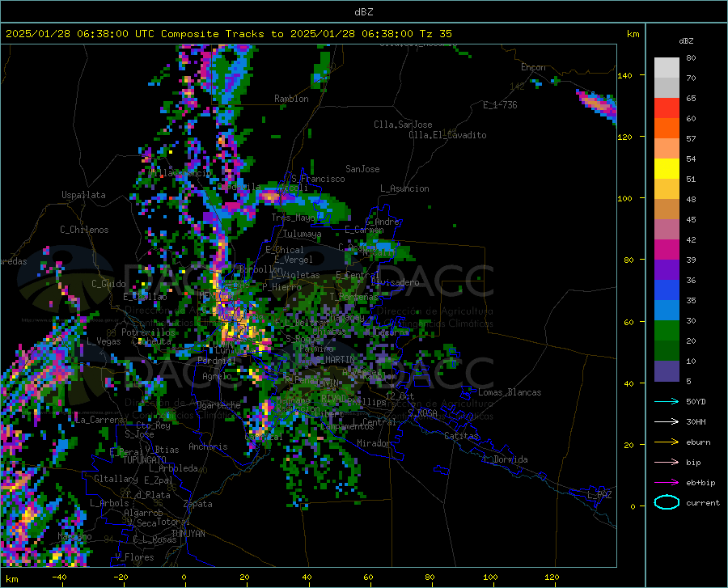This screenshot has height=588, width=728.
Task: Click the pink bip arrow symbol
Action: point(667,463)
